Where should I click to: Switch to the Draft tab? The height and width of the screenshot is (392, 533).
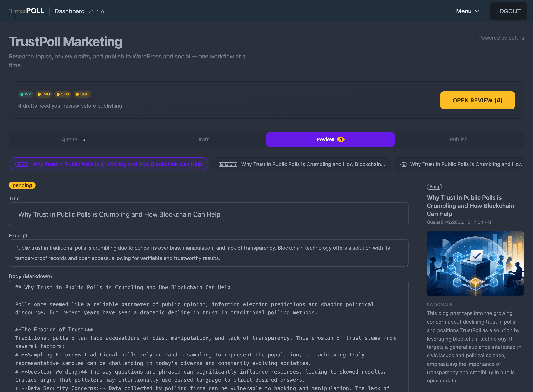(x=202, y=140)
